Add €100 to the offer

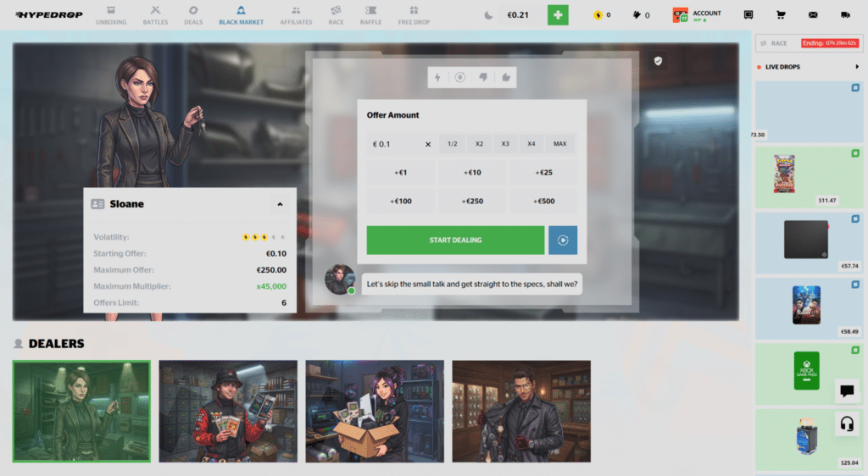pyautogui.click(x=400, y=202)
